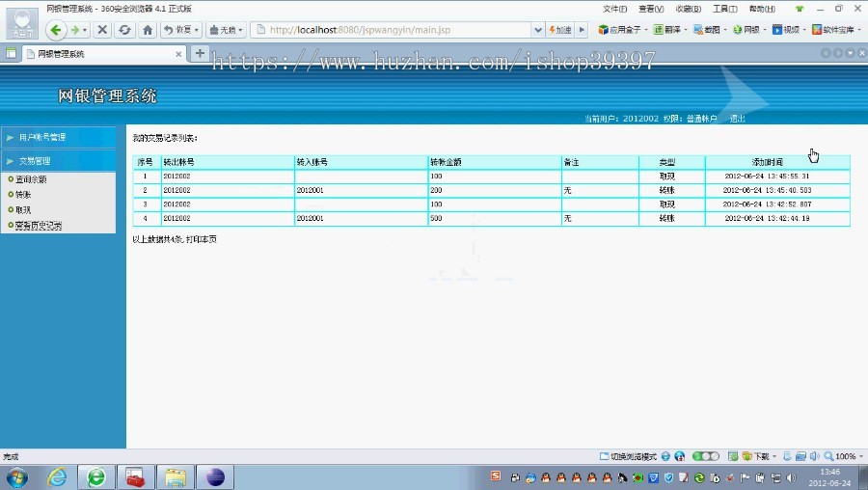Expand the address bar history dropdown arrow
868x490 pixels.
pos(537,30)
